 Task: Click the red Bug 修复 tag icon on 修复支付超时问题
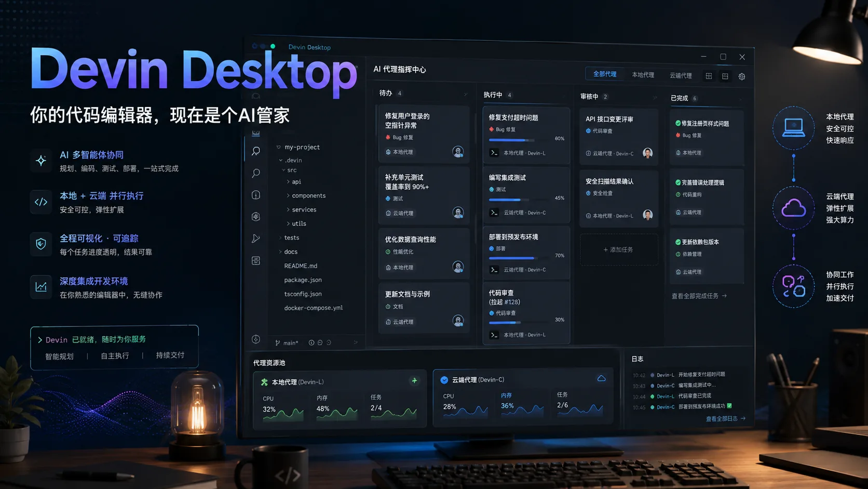[491, 129]
